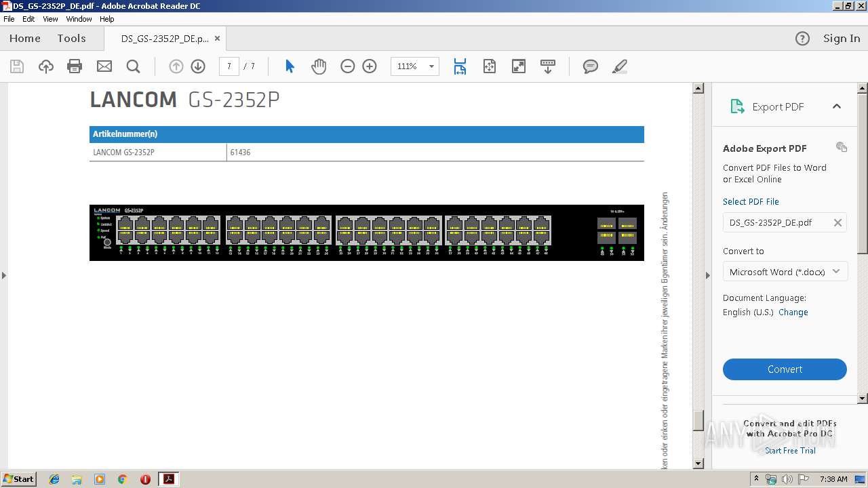Open the Edit menu

tap(28, 19)
